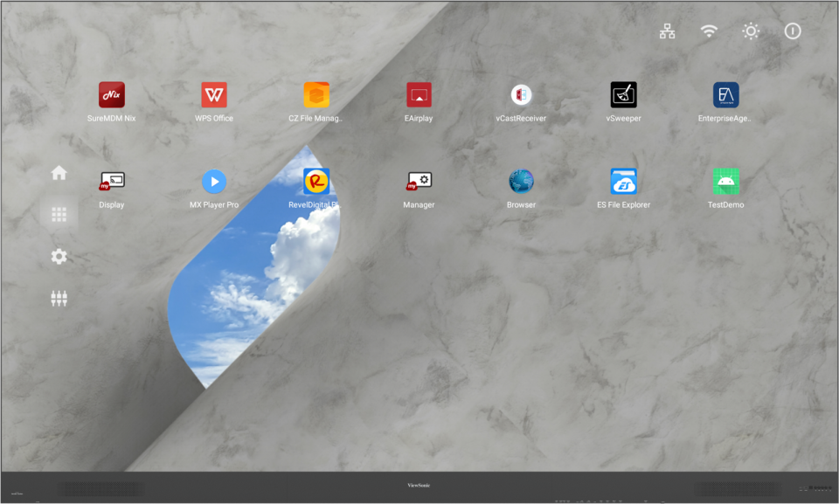Open the RevelDigital Player app

tap(316, 182)
